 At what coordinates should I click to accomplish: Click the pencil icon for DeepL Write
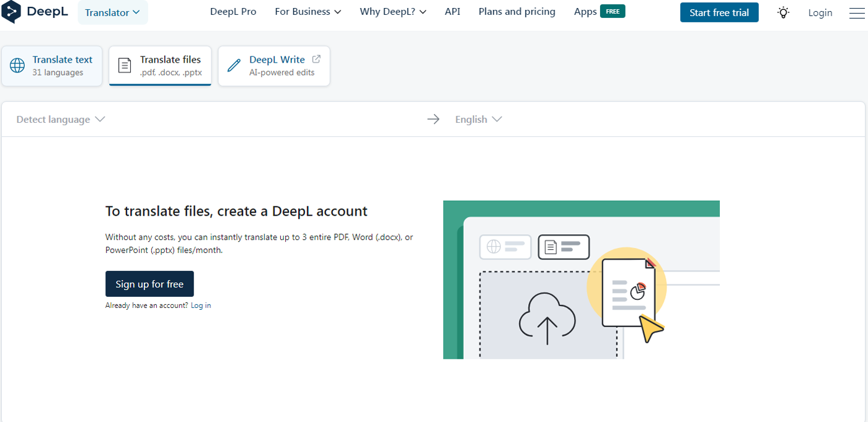234,65
